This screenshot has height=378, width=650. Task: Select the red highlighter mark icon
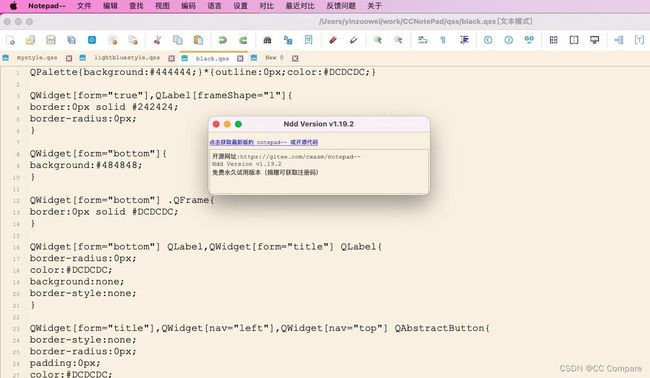coord(333,40)
